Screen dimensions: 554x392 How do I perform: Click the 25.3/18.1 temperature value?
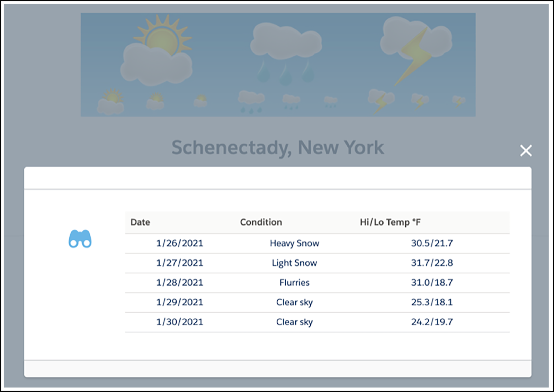[432, 302]
